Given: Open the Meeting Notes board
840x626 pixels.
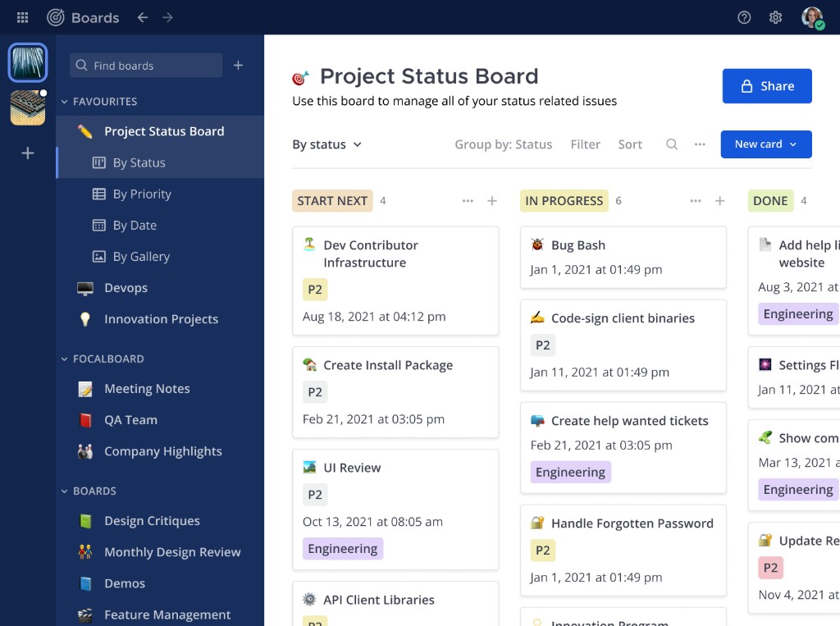Looking at the screenshot, I should point(160,389).
